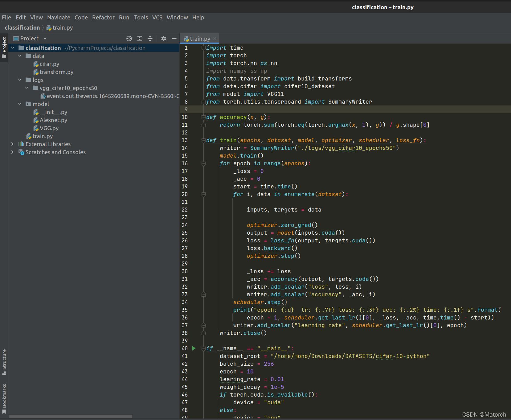
Task: Click the train.py breadcrumb
Action: pos(60,28)
